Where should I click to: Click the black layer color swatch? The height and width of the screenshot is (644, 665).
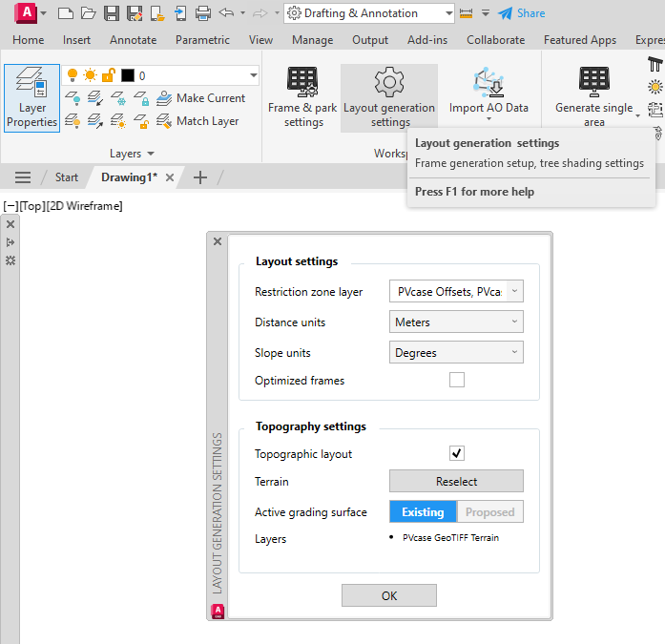click(x=128, y=75)
